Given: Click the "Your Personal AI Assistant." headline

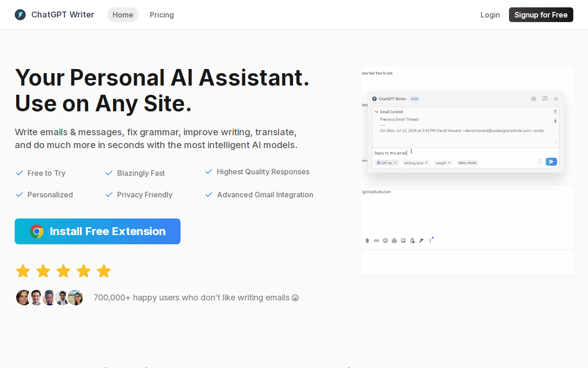Looking at the screenshot, I should click(162, 77).
